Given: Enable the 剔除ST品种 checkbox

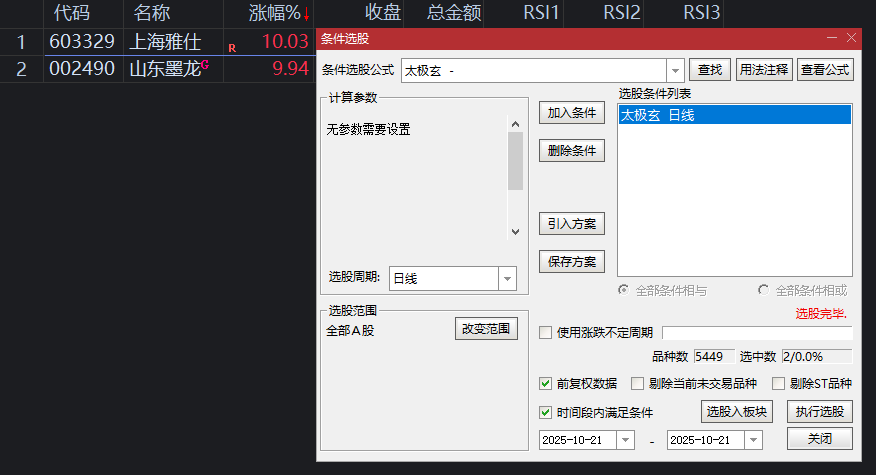Looking at the screenshot, I should point(778,383).
